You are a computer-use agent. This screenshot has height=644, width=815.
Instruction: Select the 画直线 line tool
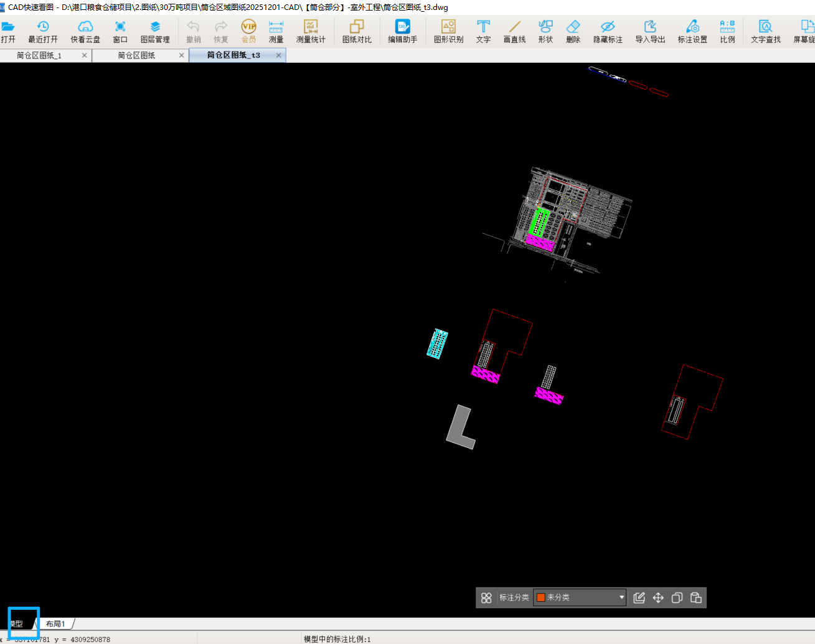(514, 31)
